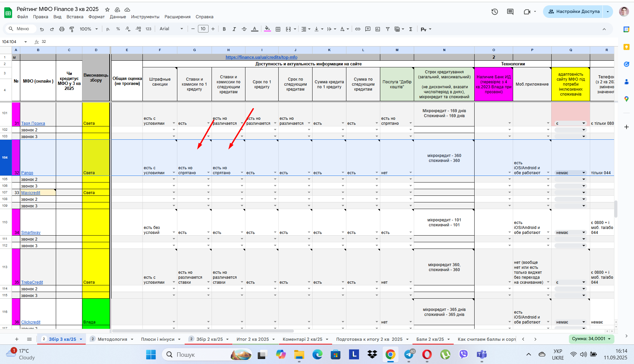Toggle strikethrough formatting
Image resolution: width=634 pixels, height=364 pixels.
pyautogui.click(x=244, y=29)
